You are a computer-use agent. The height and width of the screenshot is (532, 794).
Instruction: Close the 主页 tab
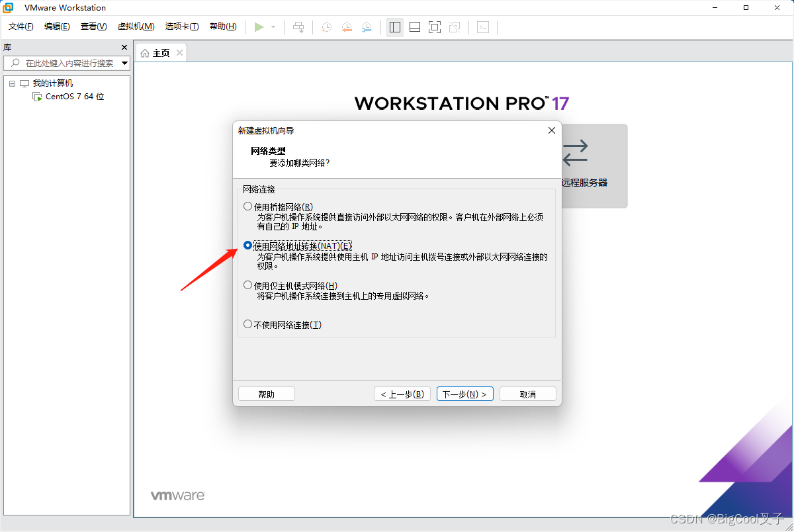[x=179, y=53]
